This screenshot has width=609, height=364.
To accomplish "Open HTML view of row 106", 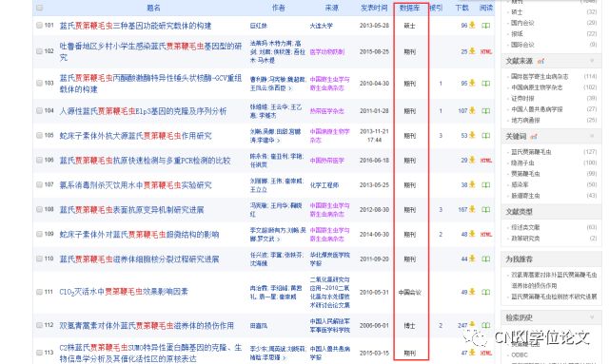I will click(x=486, y=161).
